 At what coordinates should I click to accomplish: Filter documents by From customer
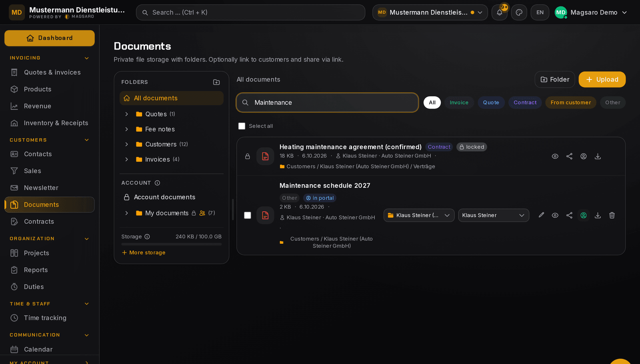point(570,103)
